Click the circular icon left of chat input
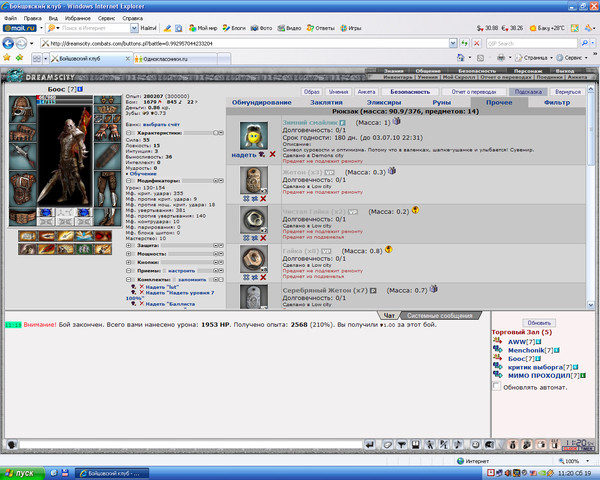Screen dimensions: 600x480 click(11, 445)
